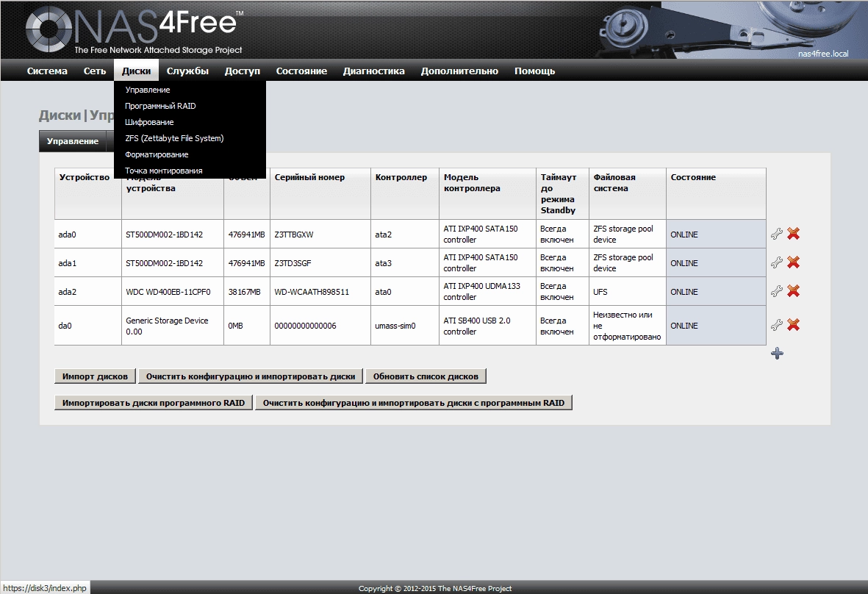Click controller umass-sim0 cell
The width and height of the screenshot is (868, 594).
[405, 326]
